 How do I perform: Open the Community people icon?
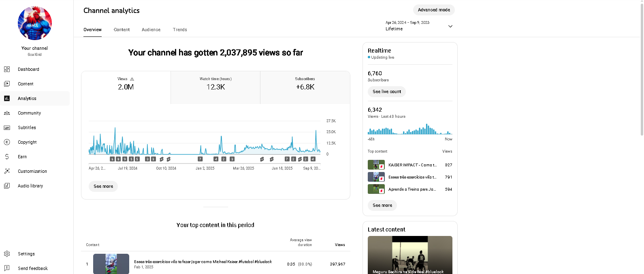pos(7,113)
